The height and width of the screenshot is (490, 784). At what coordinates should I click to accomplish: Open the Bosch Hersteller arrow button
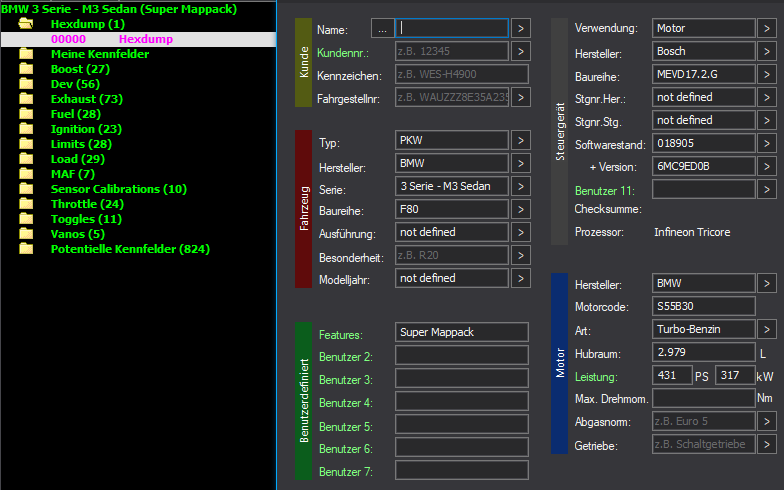(x=766, y=52)
